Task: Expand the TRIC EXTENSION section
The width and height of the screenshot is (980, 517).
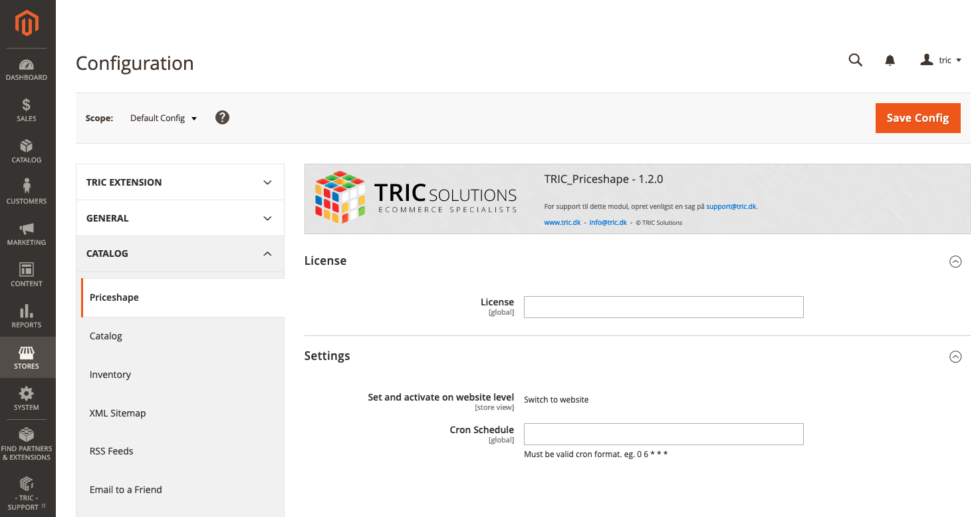Action: pos(180,182)
